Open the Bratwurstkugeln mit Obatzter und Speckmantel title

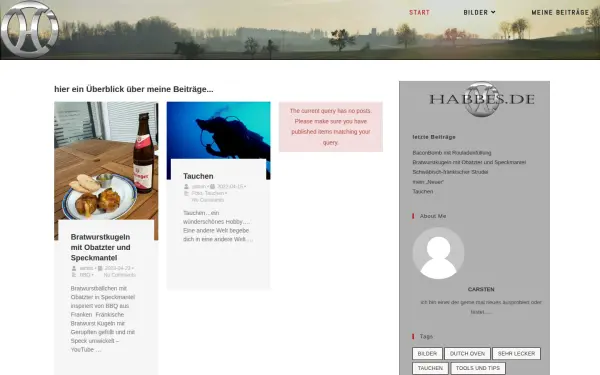[x=101, y=247]
